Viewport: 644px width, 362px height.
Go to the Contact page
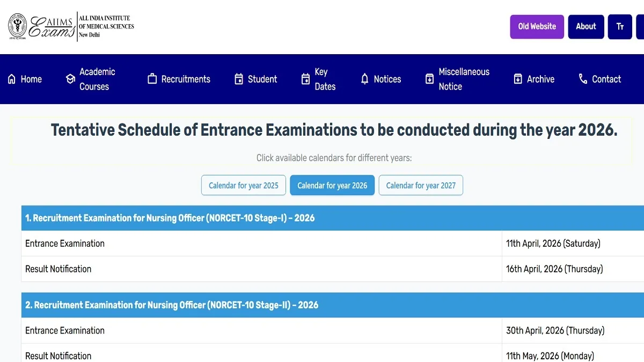point(606,79)
